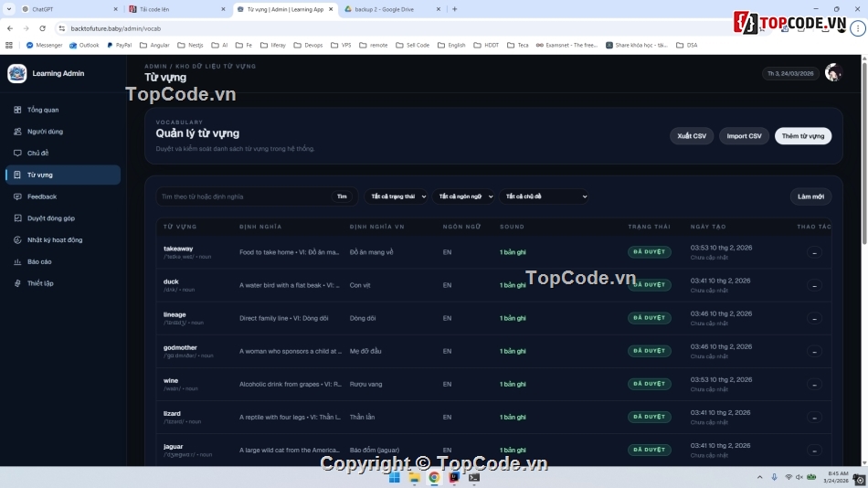
Task: Open action menu for takeaway row
Action: (x=814, y=252)
